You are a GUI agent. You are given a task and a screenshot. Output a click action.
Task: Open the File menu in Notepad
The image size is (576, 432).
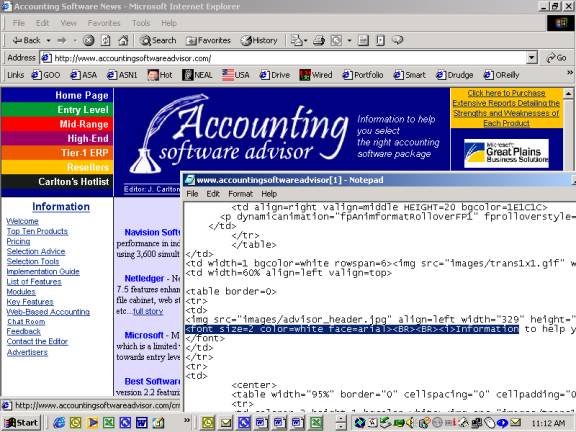[x=192, y=194]
